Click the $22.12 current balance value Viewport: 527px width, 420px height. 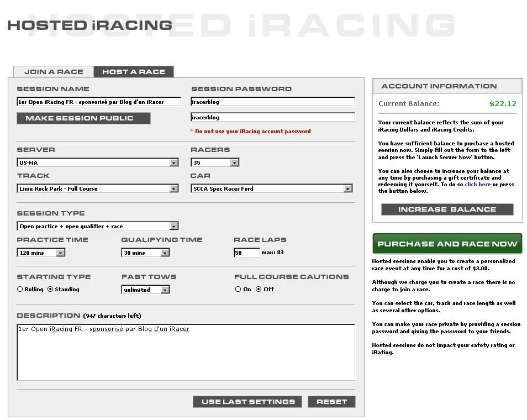[503, 104]
